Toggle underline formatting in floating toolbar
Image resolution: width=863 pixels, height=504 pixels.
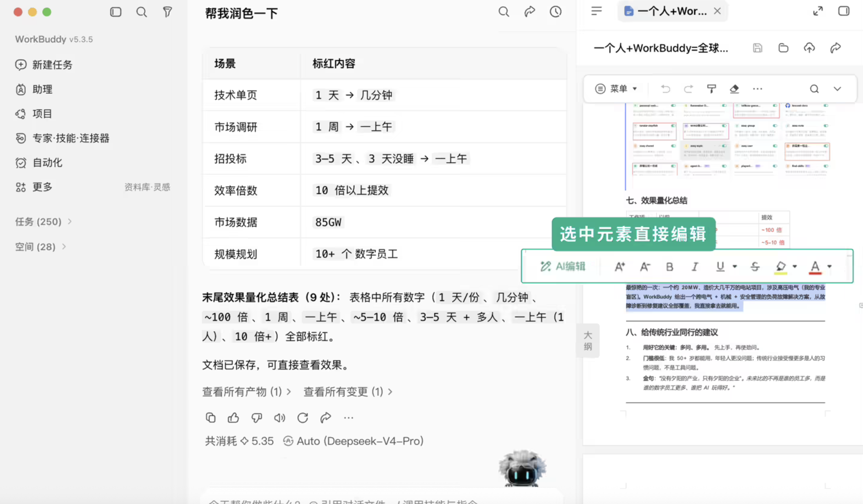(x=720, y=267)
